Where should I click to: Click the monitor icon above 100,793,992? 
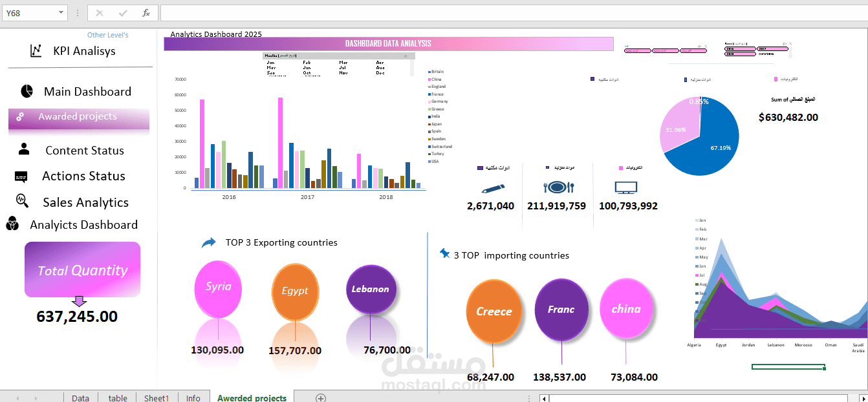[x=625, y=188]
